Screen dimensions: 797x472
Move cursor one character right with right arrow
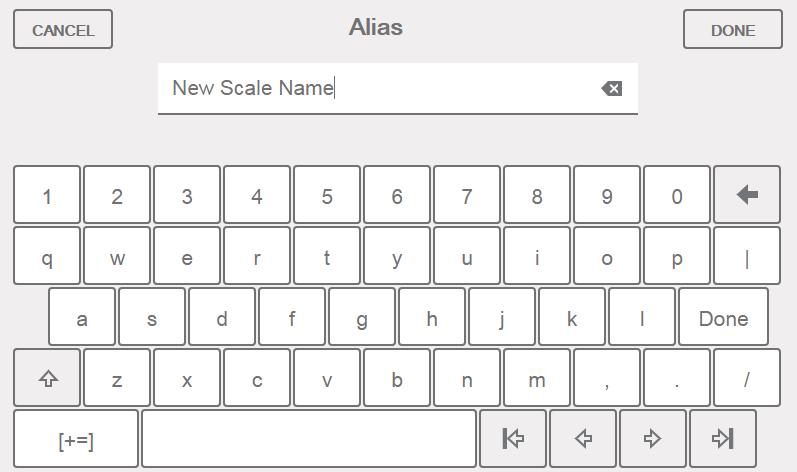coord(653,438)
